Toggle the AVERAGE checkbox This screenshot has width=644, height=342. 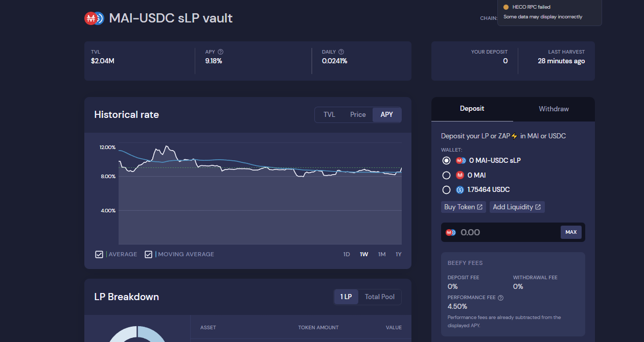99,254
